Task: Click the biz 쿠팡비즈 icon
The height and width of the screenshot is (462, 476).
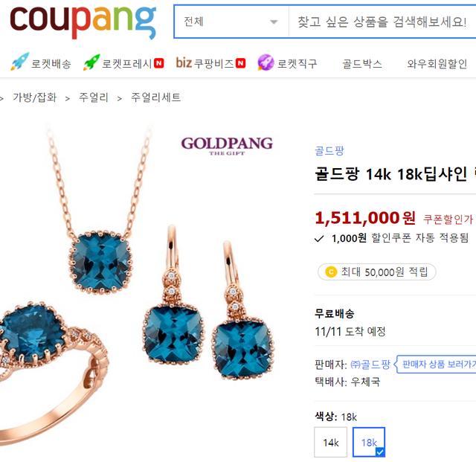Action: tap(184, 63)
